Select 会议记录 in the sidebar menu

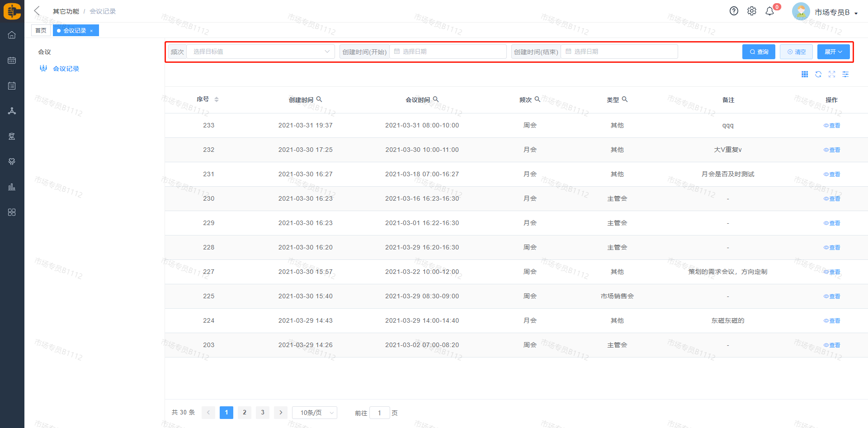tap(66, 69)
